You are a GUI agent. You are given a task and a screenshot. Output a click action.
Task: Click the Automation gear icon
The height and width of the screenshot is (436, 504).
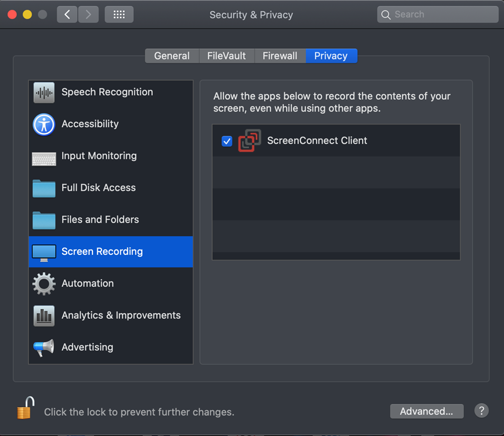tap(44, 284)
